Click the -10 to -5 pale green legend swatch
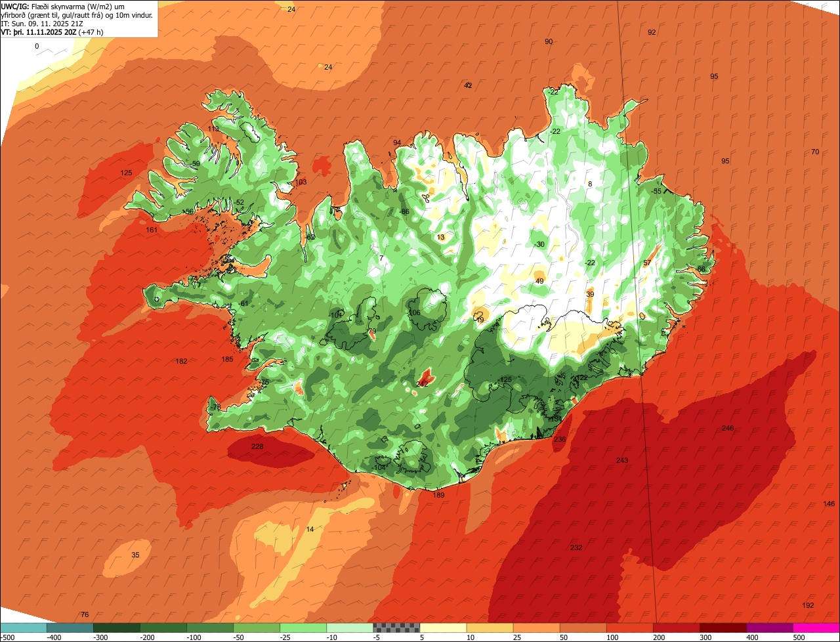Viewport: 840px width, 642px height. tap(350, 628)
